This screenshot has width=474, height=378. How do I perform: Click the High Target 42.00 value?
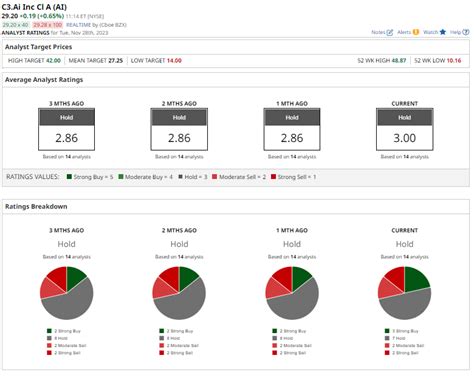click(53, 61)
